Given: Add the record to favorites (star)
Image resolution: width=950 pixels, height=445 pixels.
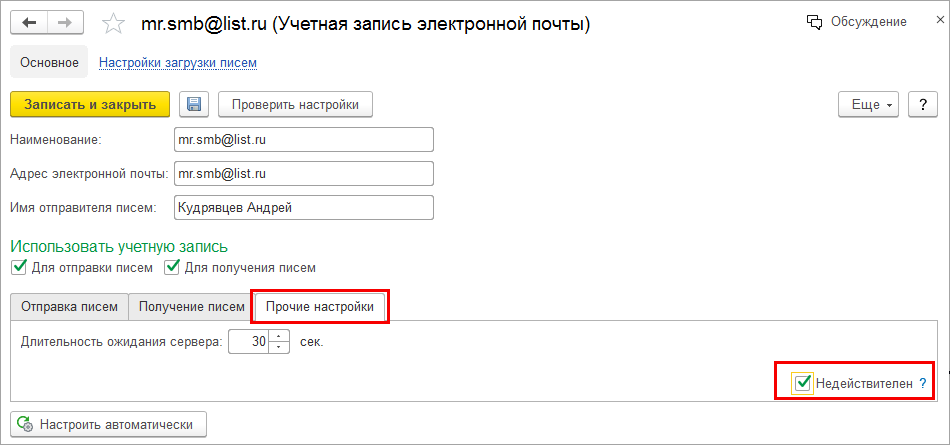Looking at the screenshot, I should pyautogui.click(x=115, y=23).
